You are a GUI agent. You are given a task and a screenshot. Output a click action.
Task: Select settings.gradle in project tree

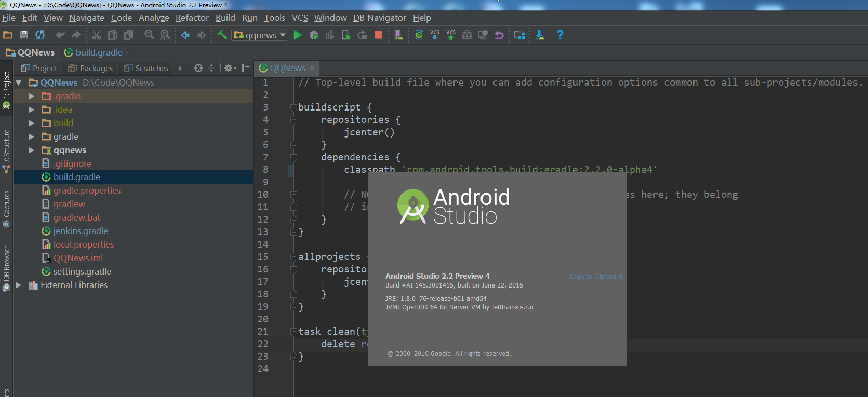[x=82, y=271]
